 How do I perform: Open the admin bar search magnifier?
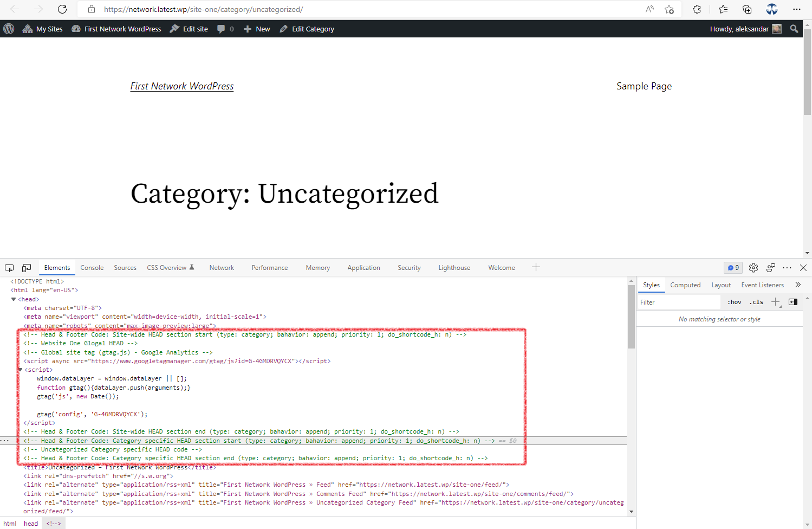[794, 29]
